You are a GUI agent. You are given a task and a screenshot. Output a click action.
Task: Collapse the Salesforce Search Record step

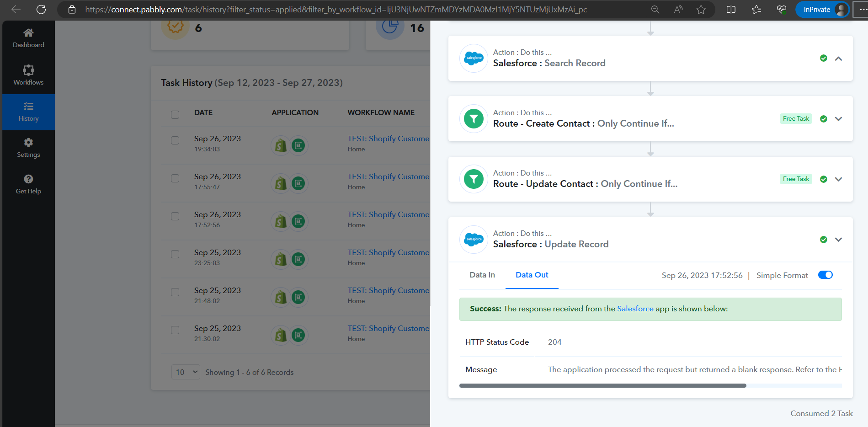pos(838,59)
